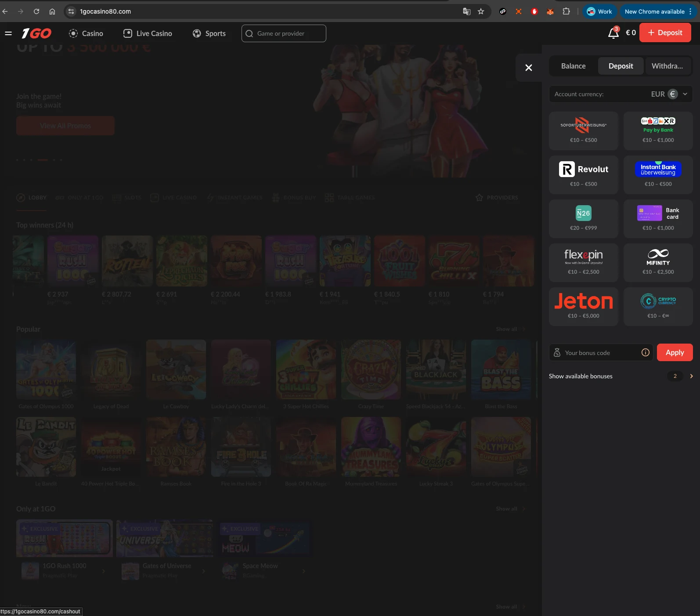
Task: Click the Apply bonus code button
Action: click(x=675, y=352)
